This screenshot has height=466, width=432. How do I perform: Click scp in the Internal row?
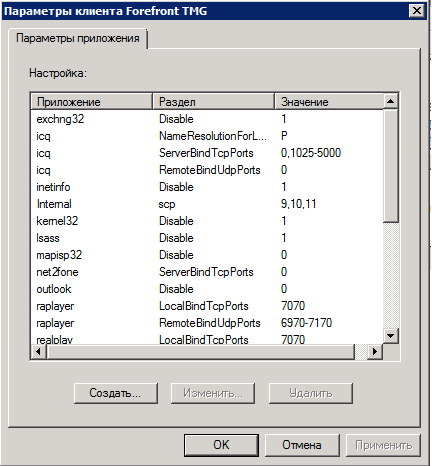pyautogui.click(x=167, y=204)
